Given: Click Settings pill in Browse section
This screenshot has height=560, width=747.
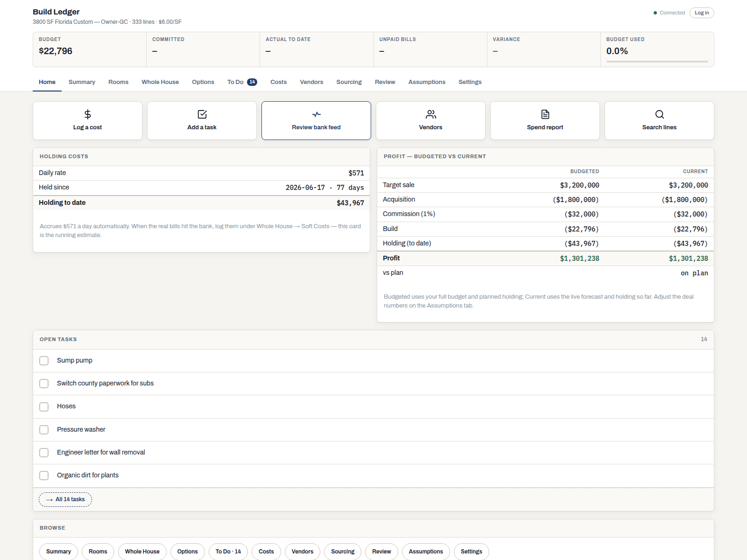Looking at the screenshot, I should pos(472,552).
